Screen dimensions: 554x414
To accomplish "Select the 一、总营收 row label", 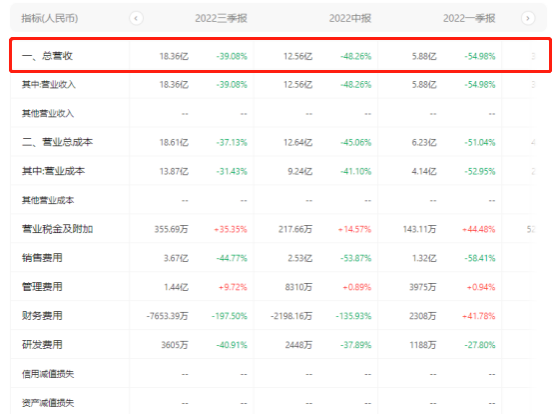I will pos(47,56).
